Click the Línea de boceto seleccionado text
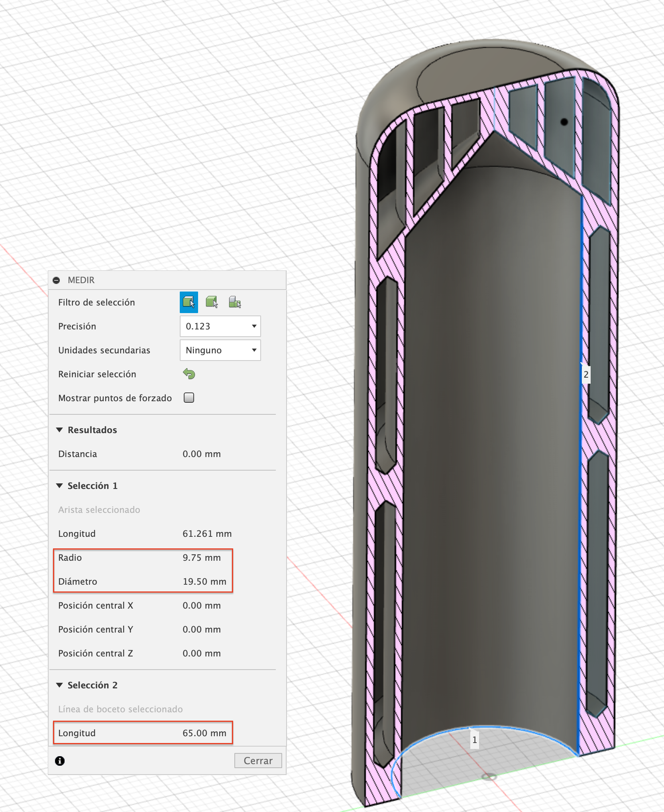 point(120,709)
